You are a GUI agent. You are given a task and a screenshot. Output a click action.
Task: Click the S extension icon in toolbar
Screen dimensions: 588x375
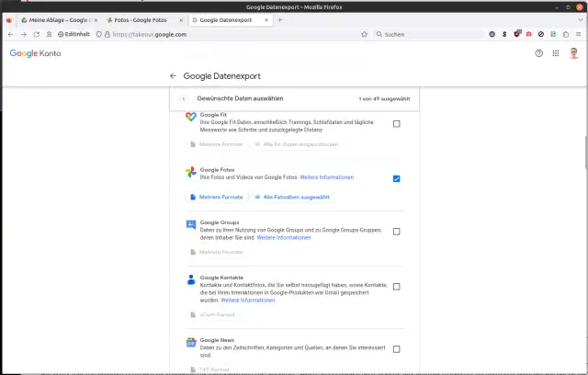point(504,34)
